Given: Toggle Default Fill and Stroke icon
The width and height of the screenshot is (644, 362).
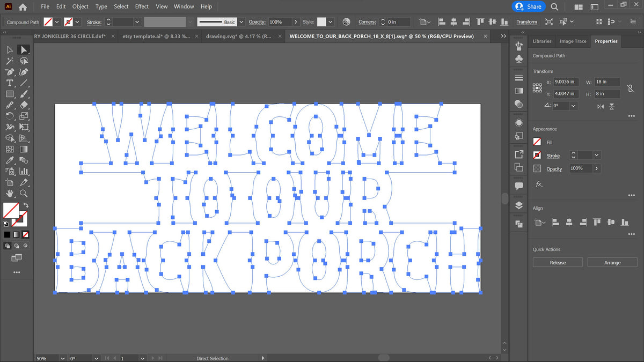Looking at the screenshot, I should [x=6, y=224].
